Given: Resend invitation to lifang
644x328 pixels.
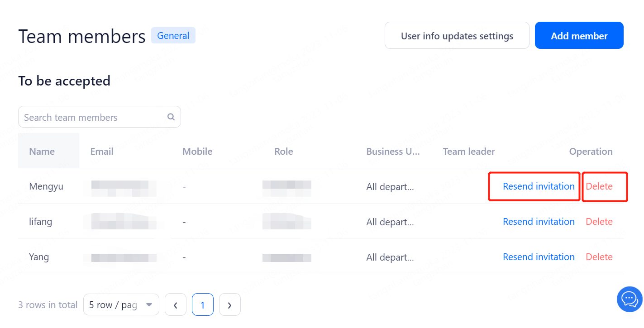Looking at the screenshot, I should tap(539, 222).
